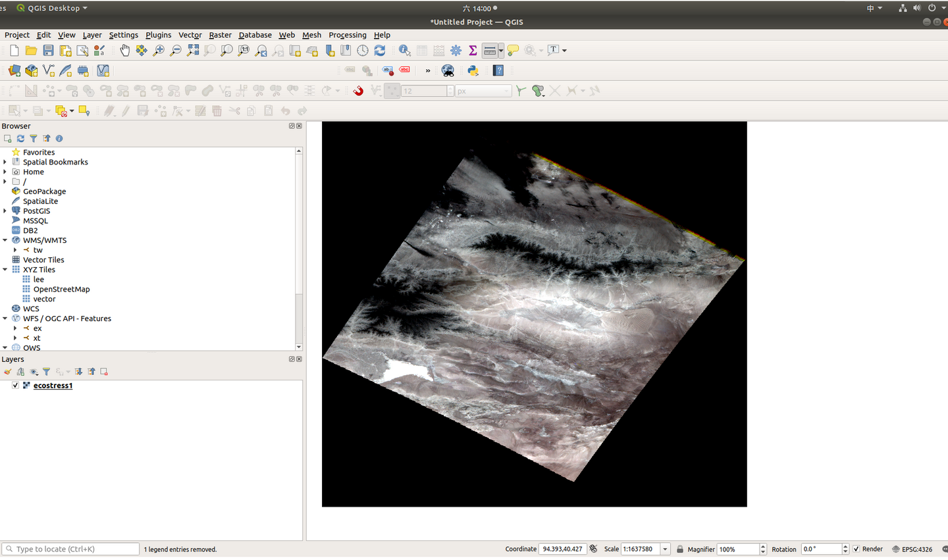The width and height of the screenshot is (948, 560).
Task: Open the Scale dropdown arrow
Action: [x=665, y=549]
